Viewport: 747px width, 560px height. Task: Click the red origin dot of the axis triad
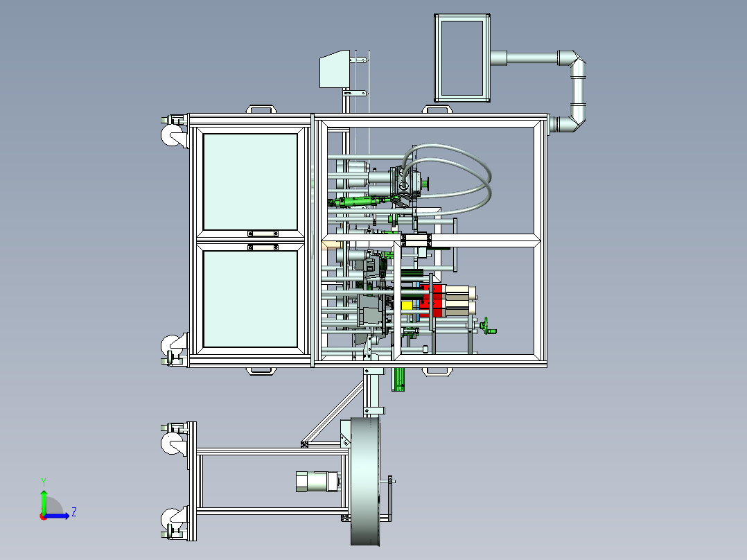coord(44,516)
